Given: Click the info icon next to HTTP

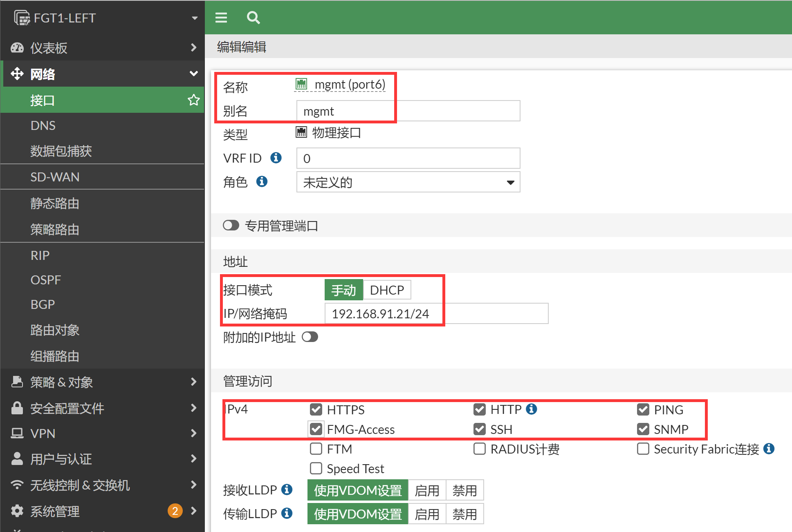Looking at the screenshot, I should (x=531, y=409).
